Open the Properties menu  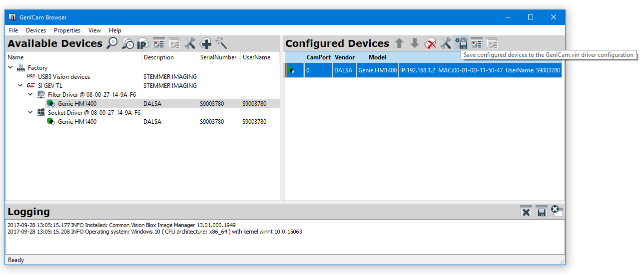point(67,30)
